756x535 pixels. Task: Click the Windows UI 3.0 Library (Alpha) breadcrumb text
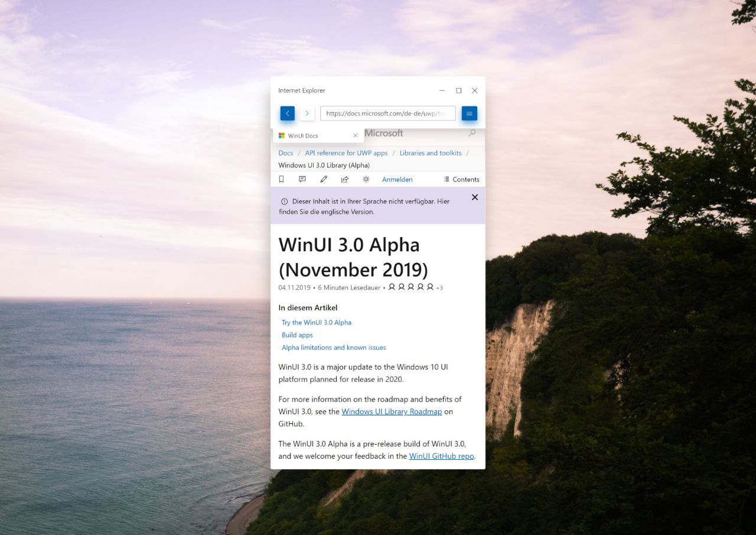pyautogui.click(x=324, y=166)
